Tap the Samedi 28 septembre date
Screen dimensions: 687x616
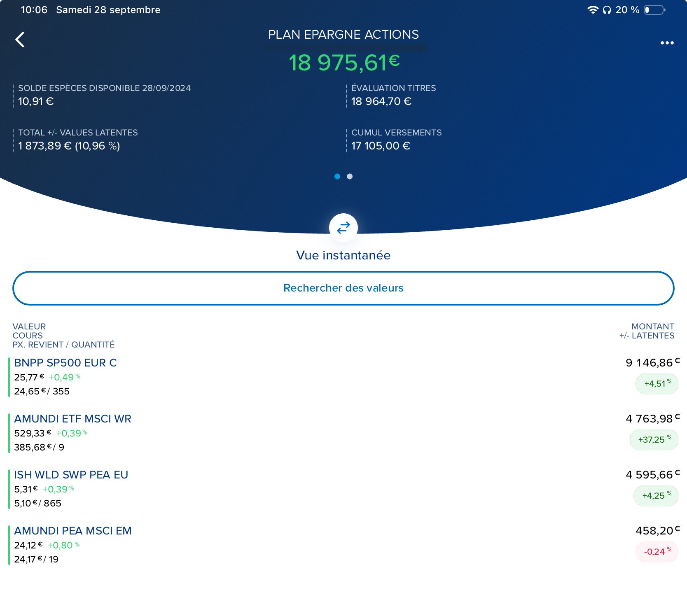tap(108, 10)
